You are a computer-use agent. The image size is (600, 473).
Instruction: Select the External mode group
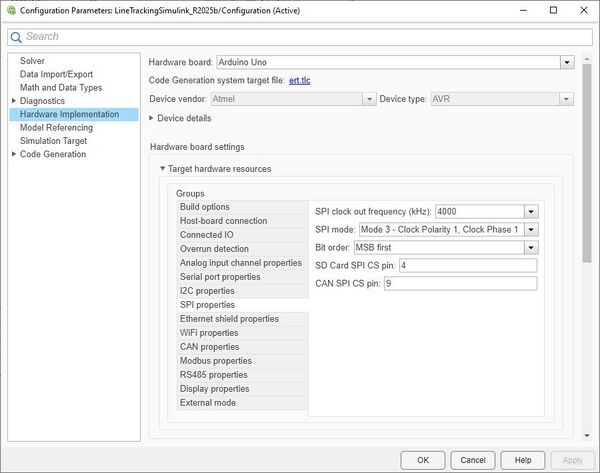point(207,403)
